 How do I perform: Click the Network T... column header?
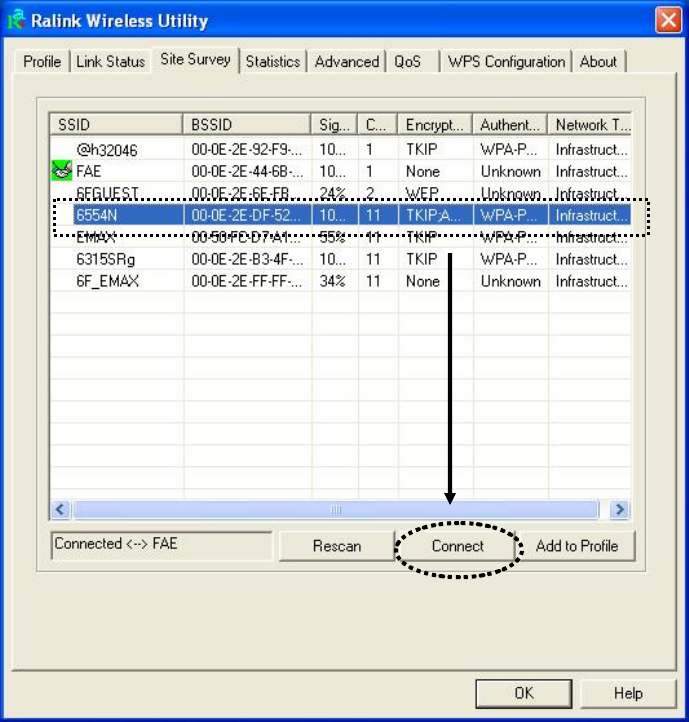tap(589, 124)
